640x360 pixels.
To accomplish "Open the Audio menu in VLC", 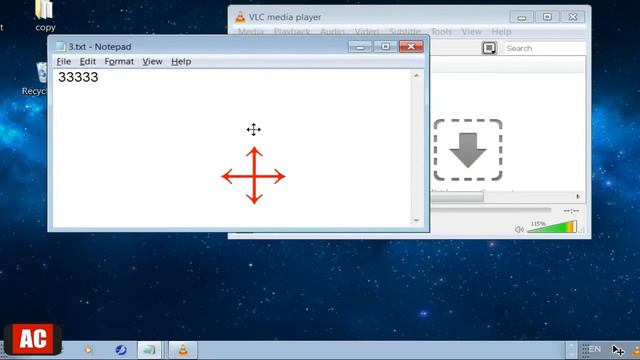I will tap(332, 31).
